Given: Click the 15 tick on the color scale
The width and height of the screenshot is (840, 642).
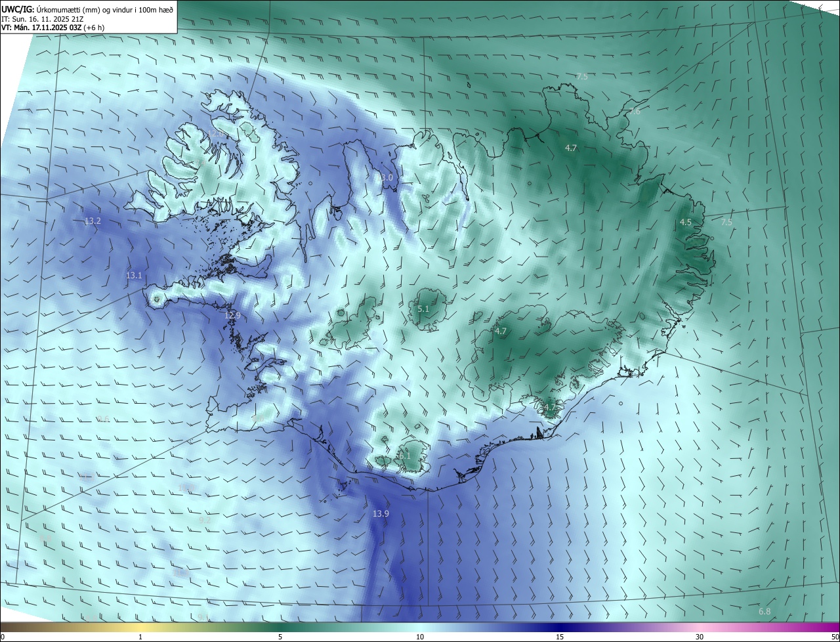Looking at the screenshot, I should (x=560, y=637).
